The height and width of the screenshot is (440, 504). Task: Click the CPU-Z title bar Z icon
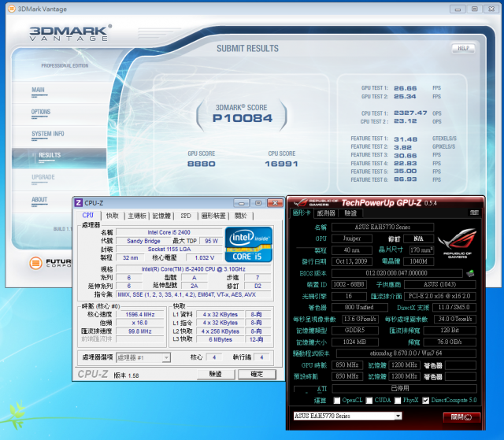click(79, 202)
